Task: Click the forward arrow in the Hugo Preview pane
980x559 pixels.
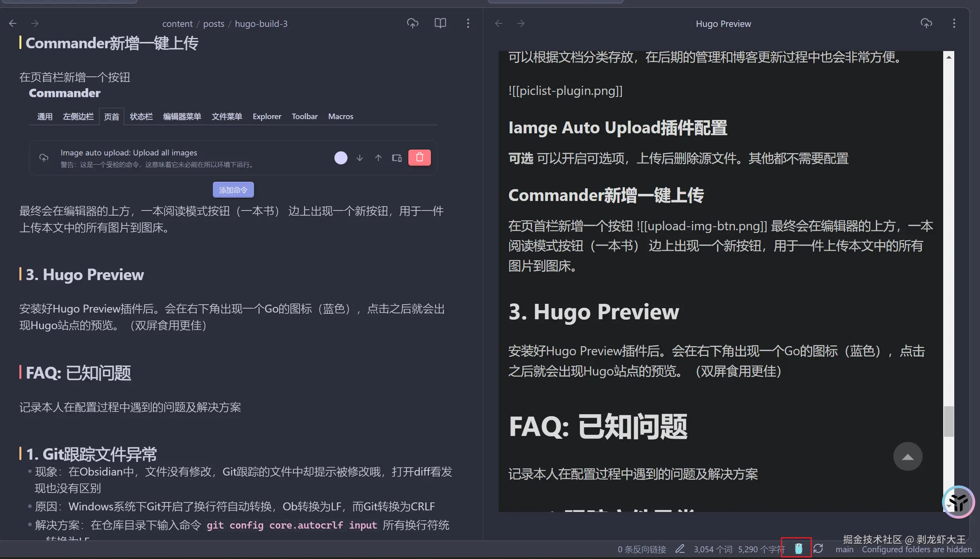Action: point(521,23)
